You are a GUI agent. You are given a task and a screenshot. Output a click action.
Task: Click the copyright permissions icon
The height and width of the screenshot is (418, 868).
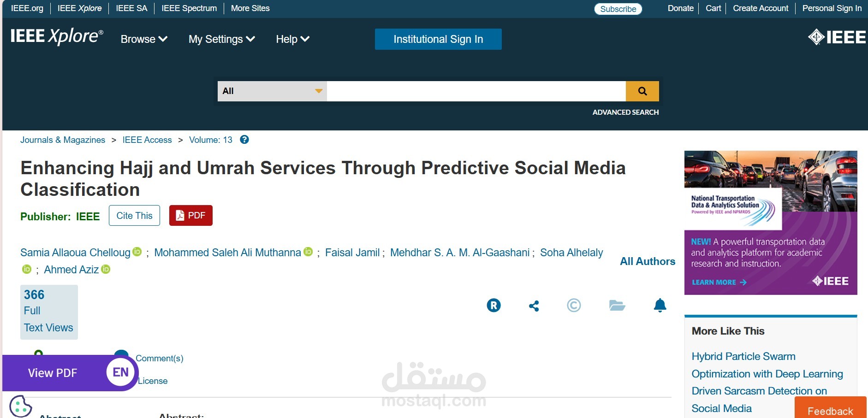tap(574, 305)
